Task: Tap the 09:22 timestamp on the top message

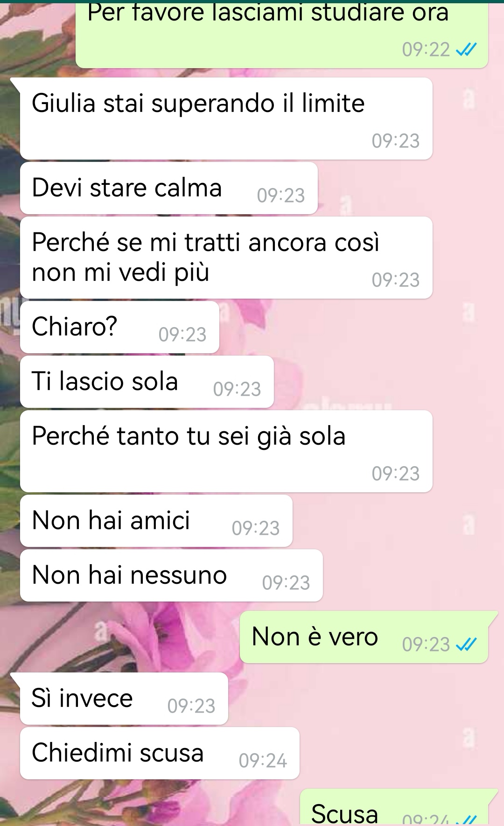Action: point(426,49)
